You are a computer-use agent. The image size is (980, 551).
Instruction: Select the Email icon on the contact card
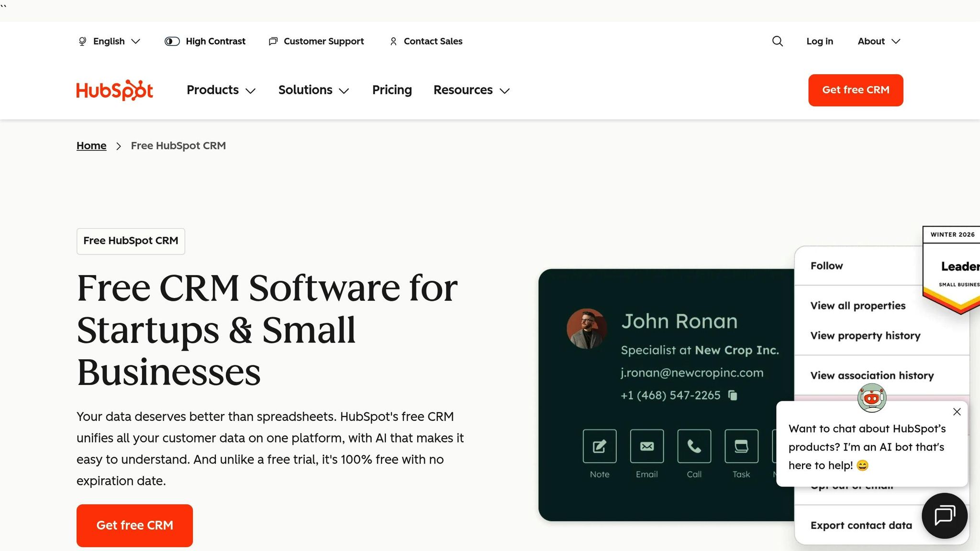pyautogui.click(x=646, y=447)
